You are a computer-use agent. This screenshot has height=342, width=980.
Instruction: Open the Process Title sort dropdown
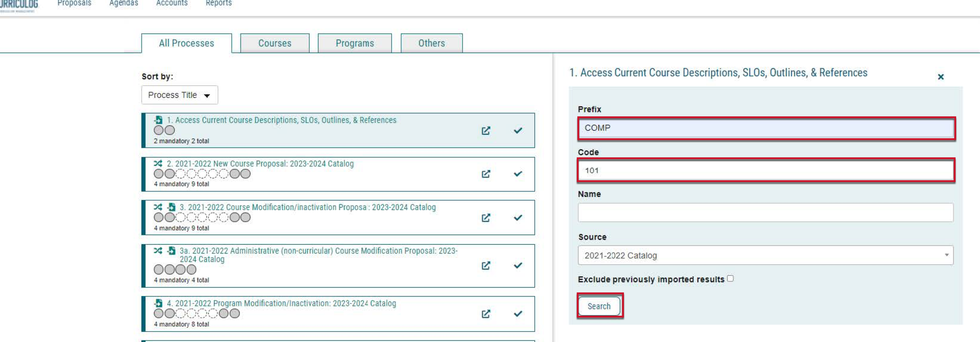click(180, 95)
